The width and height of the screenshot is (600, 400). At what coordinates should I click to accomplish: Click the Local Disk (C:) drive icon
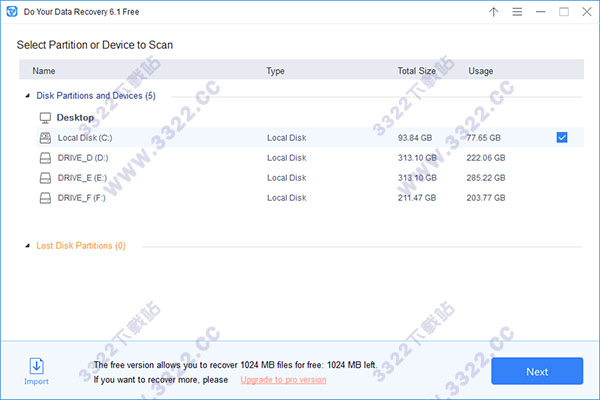tap(45, 138)
